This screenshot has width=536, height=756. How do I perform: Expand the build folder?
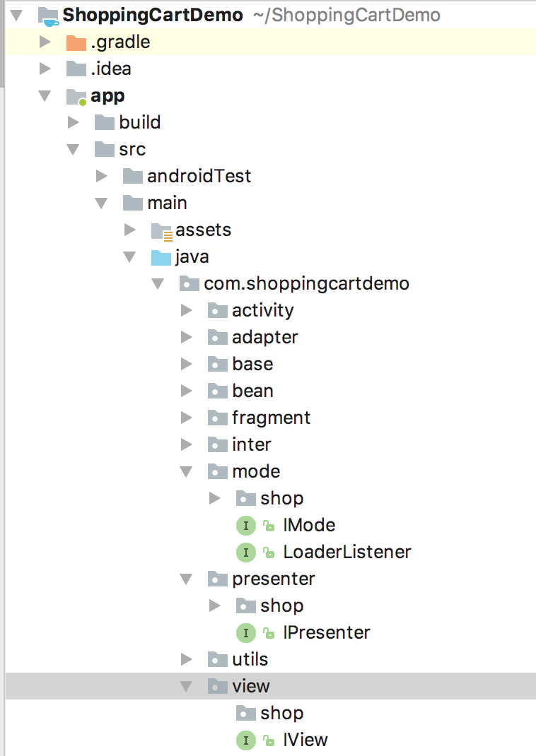click(73, 123)
